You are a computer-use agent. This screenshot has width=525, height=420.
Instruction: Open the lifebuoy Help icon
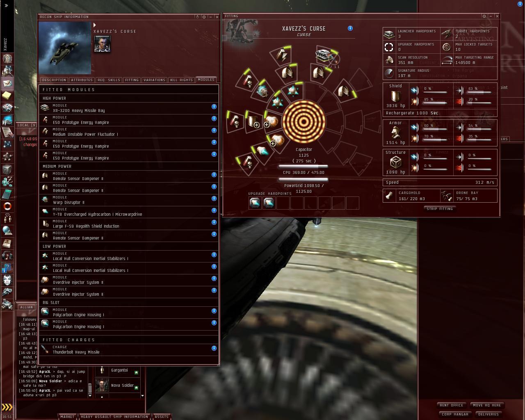point(7,206)
